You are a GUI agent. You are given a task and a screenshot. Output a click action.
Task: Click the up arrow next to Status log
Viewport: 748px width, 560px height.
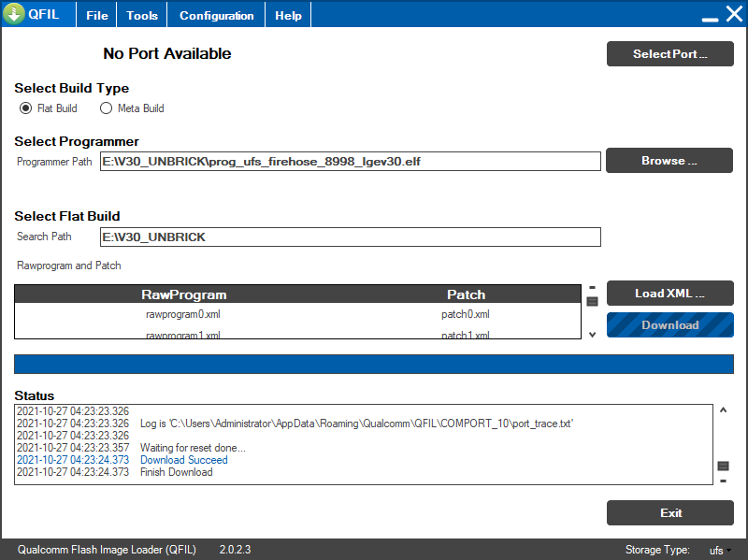click(723, 409)
